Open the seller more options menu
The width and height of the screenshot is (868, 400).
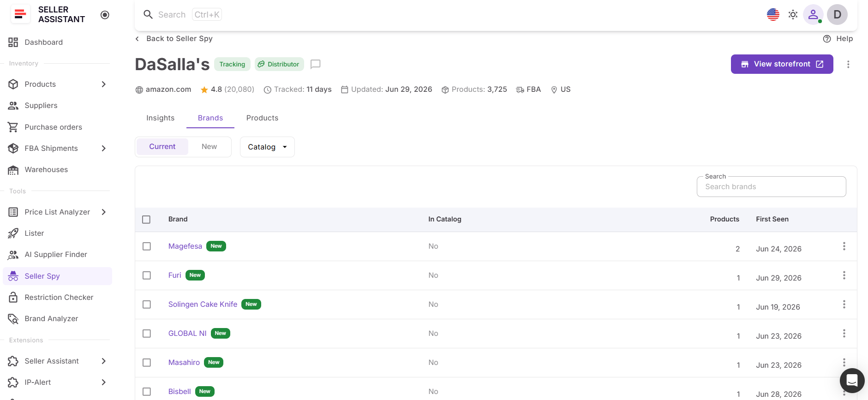click(x=848, y=64)
